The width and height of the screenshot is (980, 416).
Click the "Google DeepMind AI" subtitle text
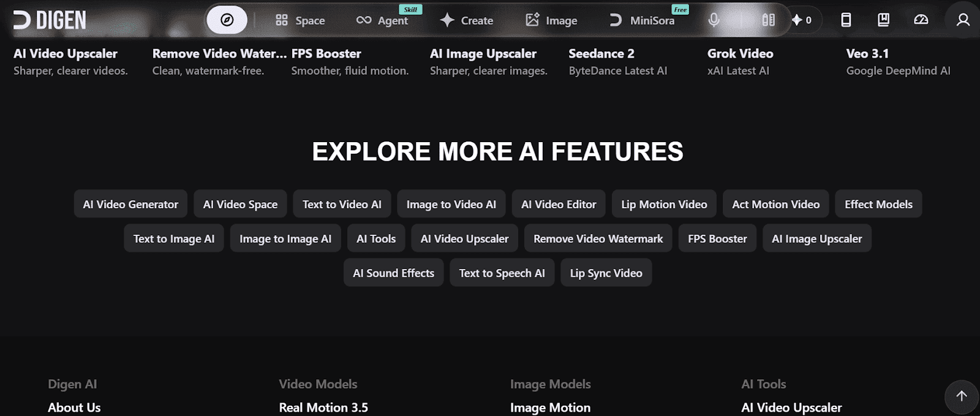[x=898, y=70]
